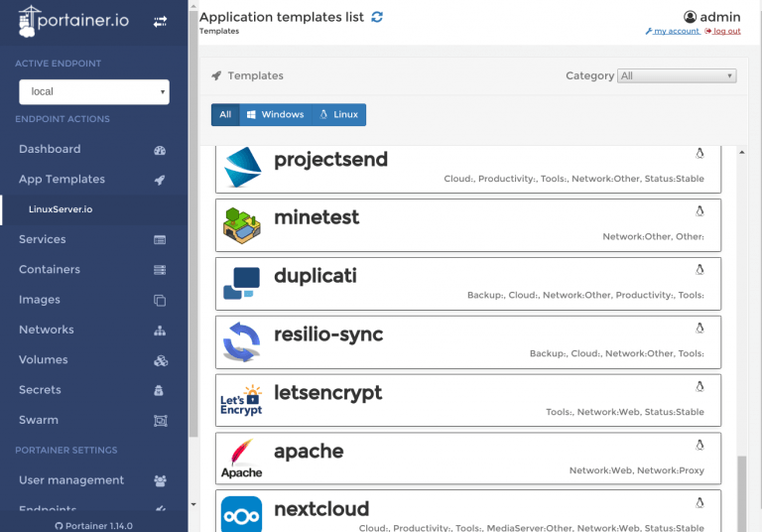Image resolution: width=762 pixels, height=532 pixels.
Task: Open the LinuxServer.io submenu item
Action: click(x=61, y=209)
